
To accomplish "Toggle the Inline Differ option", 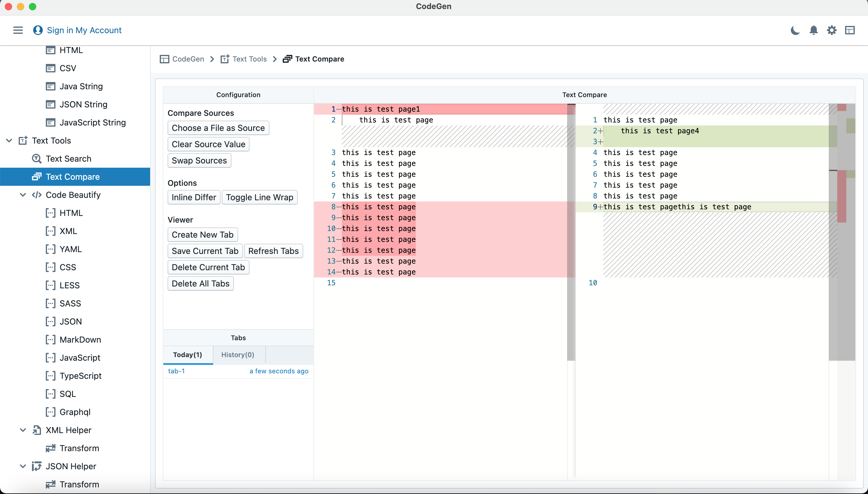I will click(x=193, y=197).
